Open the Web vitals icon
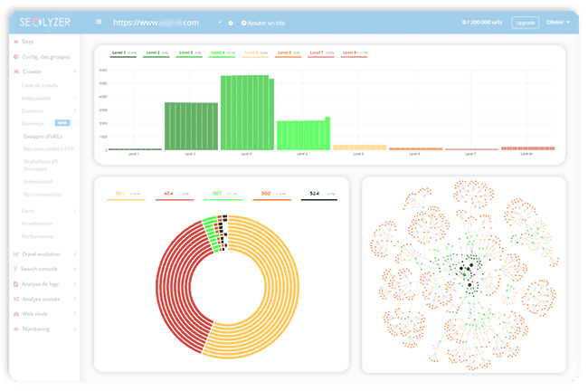Image resolution: width=588 pixels, height=391 pixels. pos(15,313)
